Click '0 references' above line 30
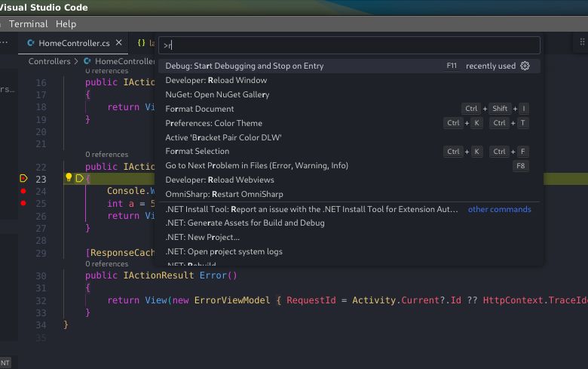This screenshot has width=588, height=369. (106, 264)
